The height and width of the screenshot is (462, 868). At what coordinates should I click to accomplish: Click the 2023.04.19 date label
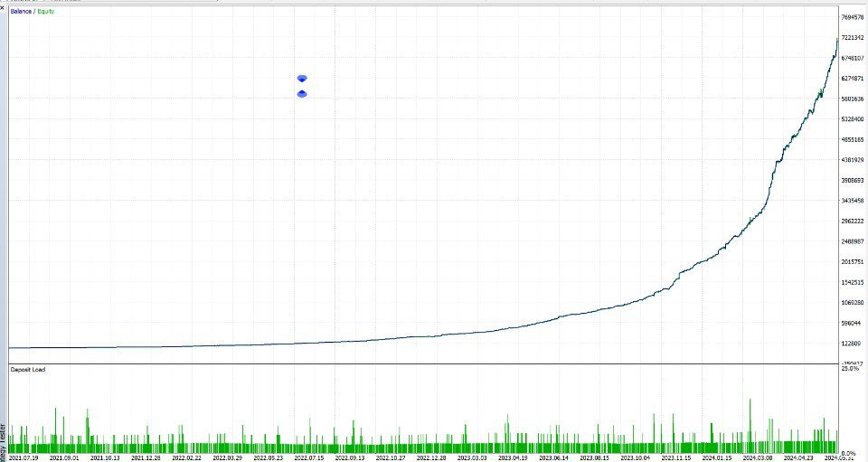[513, 458]
